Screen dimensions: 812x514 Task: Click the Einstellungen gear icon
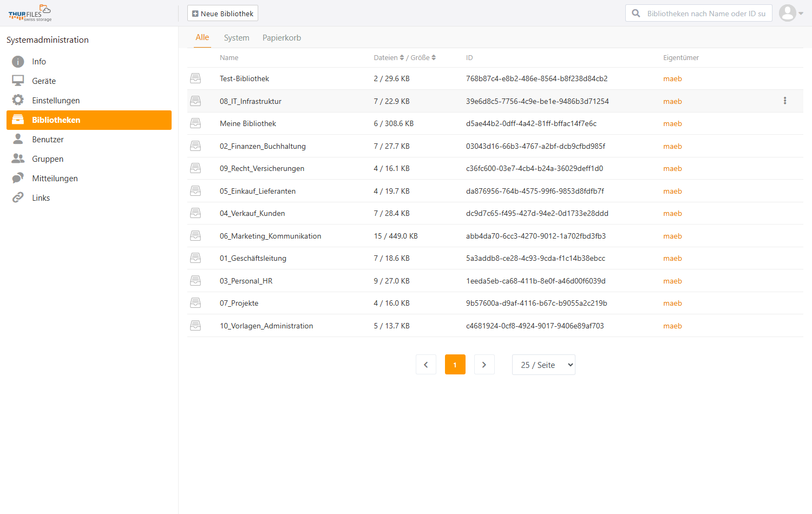18,100
